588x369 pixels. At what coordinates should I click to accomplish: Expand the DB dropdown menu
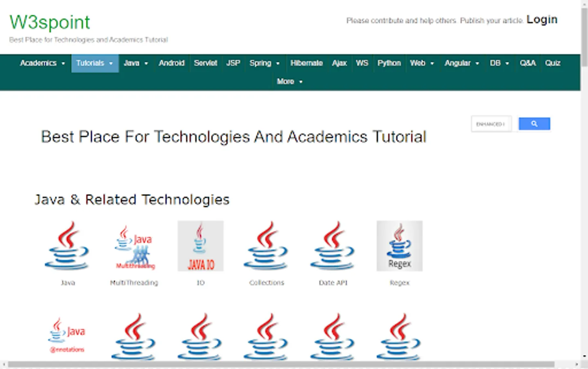point(500,63)
